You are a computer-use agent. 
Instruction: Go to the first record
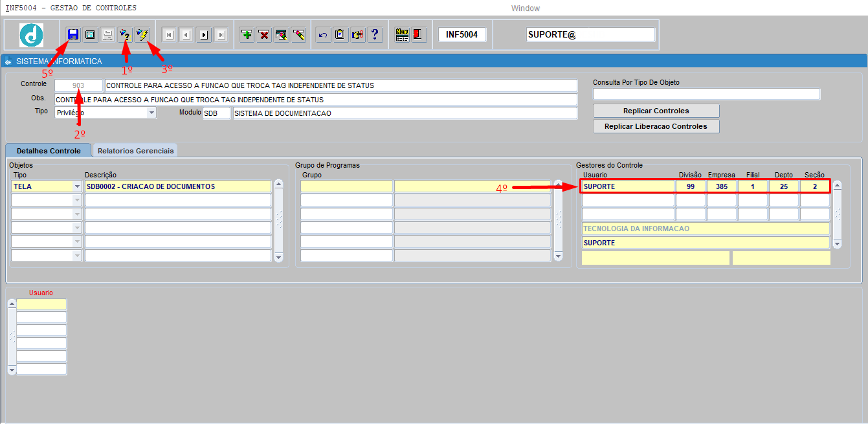169,35
